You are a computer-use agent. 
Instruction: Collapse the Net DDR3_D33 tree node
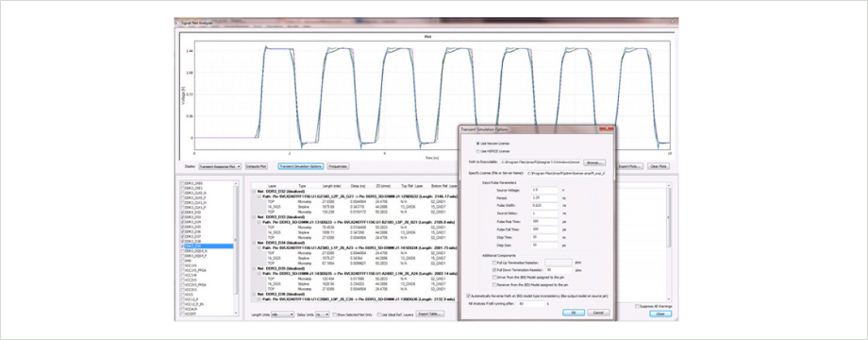254,216
